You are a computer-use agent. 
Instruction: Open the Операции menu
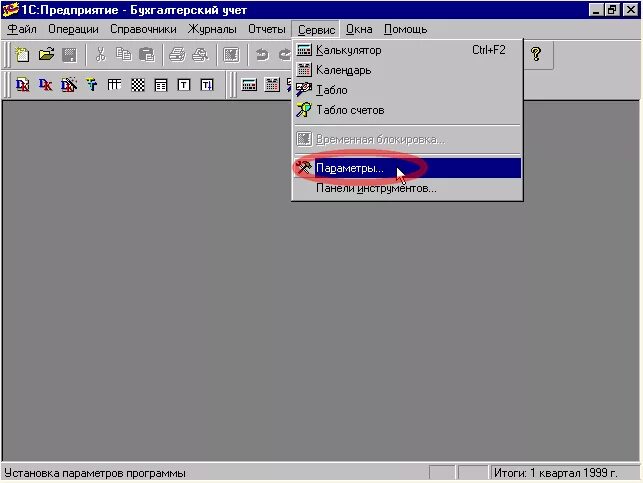pyautogui.click(x=73, y=30)
